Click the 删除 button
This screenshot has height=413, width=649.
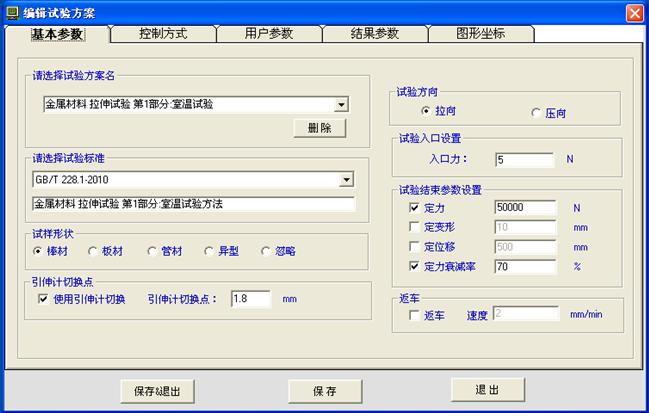pos(319,128)
